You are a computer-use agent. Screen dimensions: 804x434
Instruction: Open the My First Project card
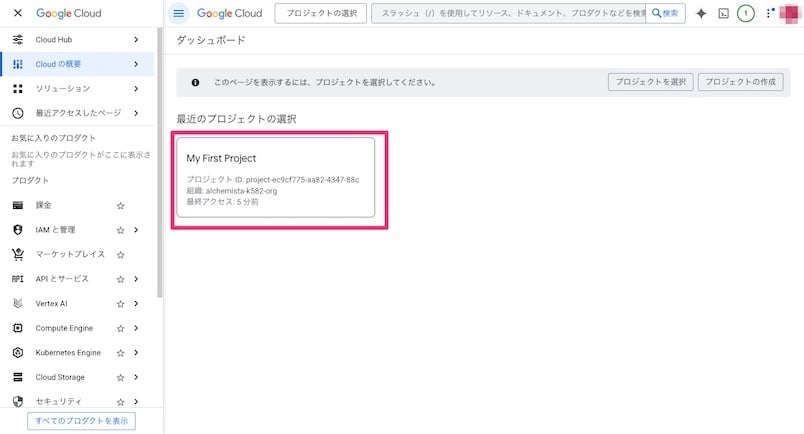[x=275, y=177]
